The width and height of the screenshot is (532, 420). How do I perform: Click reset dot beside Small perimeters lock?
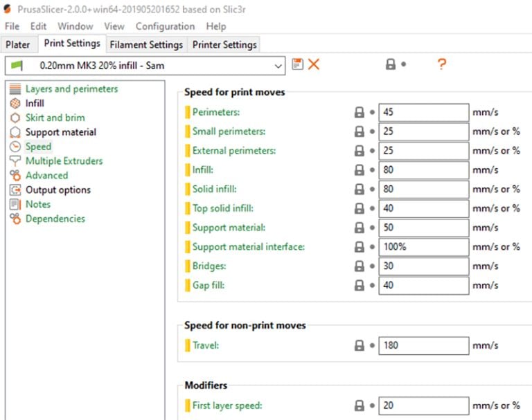pos(372,131)
